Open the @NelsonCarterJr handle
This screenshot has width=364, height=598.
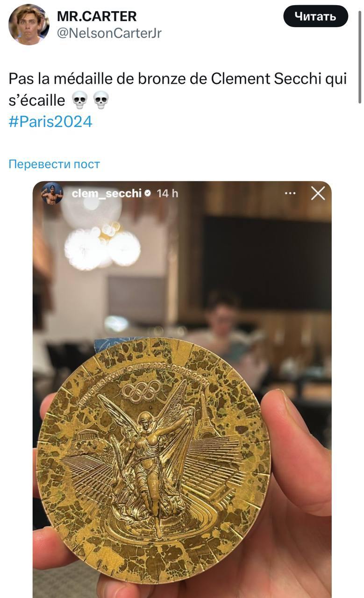(109, 33)
